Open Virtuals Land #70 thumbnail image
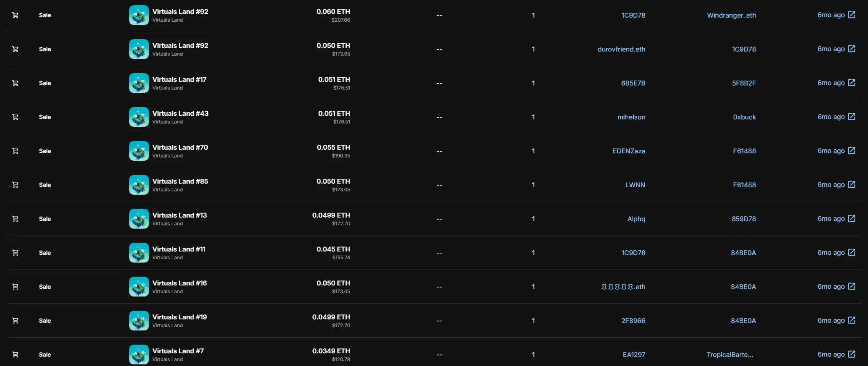868x366 pixels. 139,151
